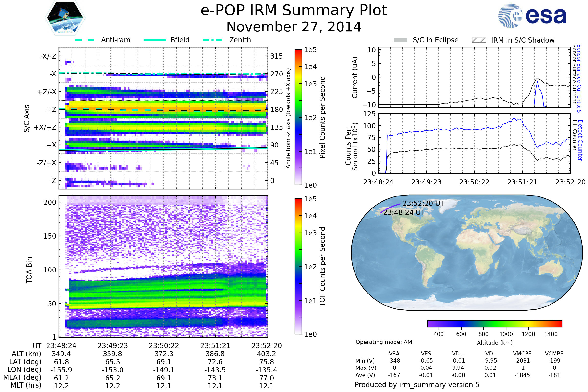This screenshot has width=588, height=392.
Task: Click the Pixel Counts per Second colorbar
Action: pos(298,117)
